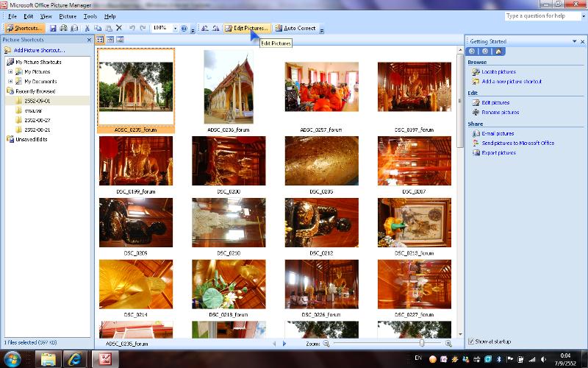Click the Undo arrow icon

(132, 28)
